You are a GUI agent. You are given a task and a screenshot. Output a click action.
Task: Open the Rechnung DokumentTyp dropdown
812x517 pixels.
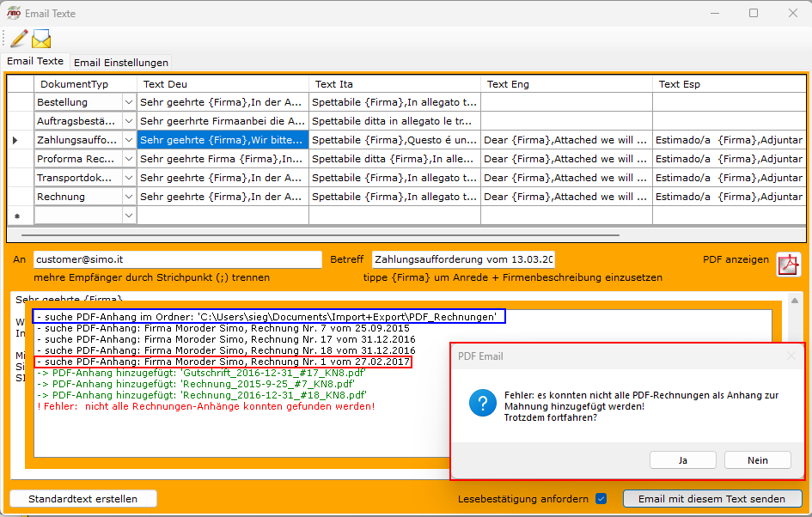point(129,197)
